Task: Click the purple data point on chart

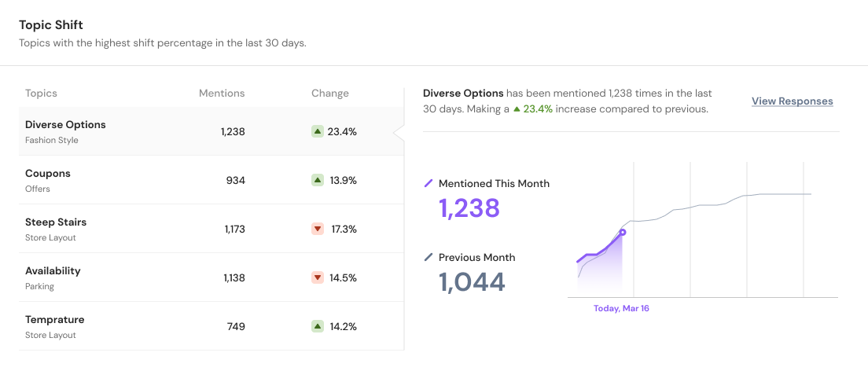Action: click(x=623, y=232)
